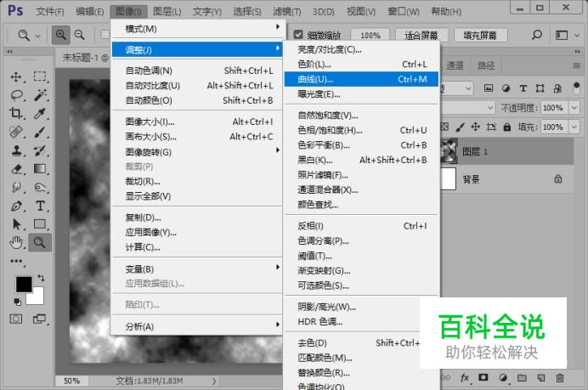Screen dimensions: 588x390
Task: Select the Brush tool
Action: pos(40,132)
